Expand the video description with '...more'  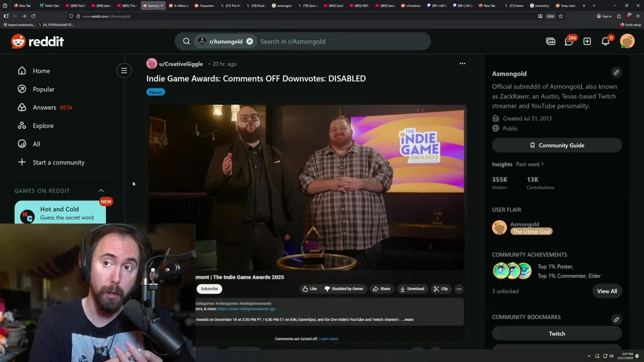(x=408, y=319)
